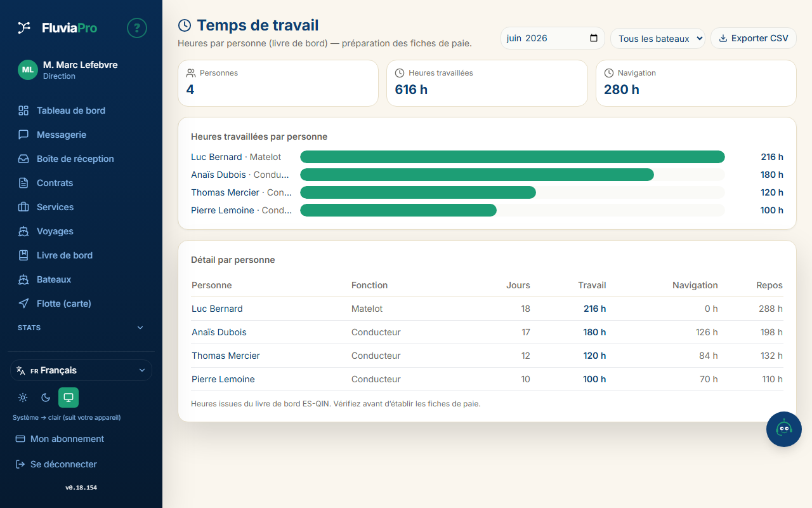Click the Bateaux boat icon
Image resolution: width=812 pixels, height=508 pixels.
click(23, 279)
